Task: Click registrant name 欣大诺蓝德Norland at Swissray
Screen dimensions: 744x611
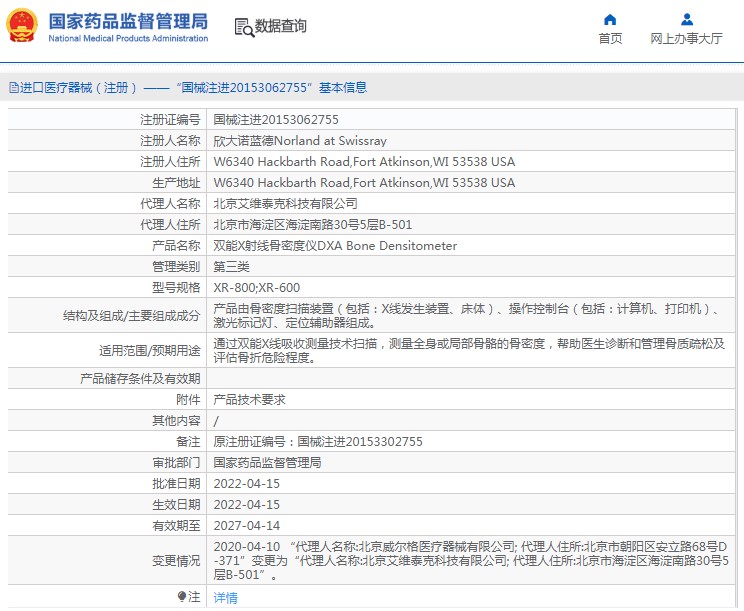Action: [300, 140]
